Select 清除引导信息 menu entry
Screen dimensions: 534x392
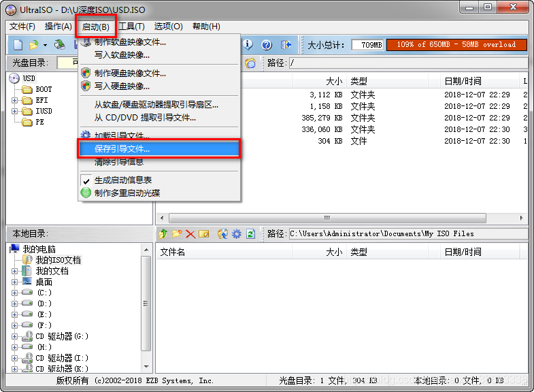point(159,162)
